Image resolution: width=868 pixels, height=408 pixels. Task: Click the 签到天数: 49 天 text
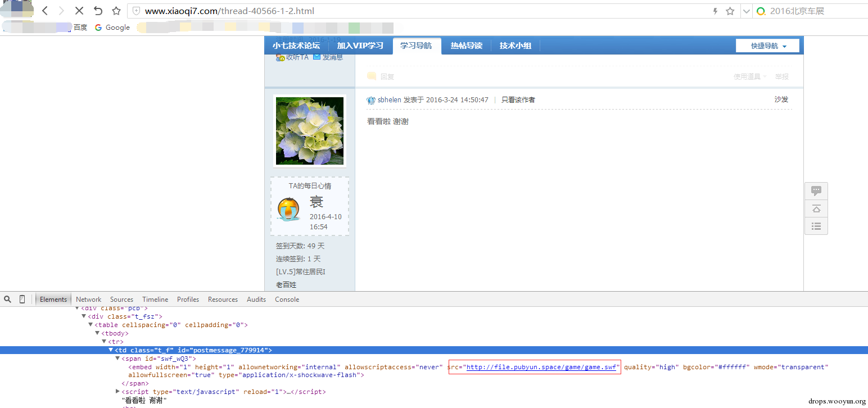point(300,246)
